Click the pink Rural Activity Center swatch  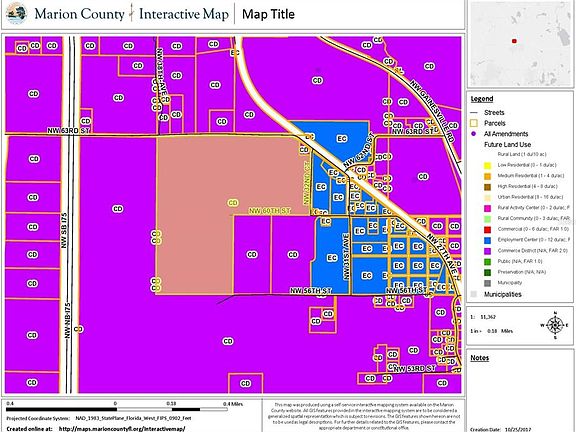click(487, 208)
